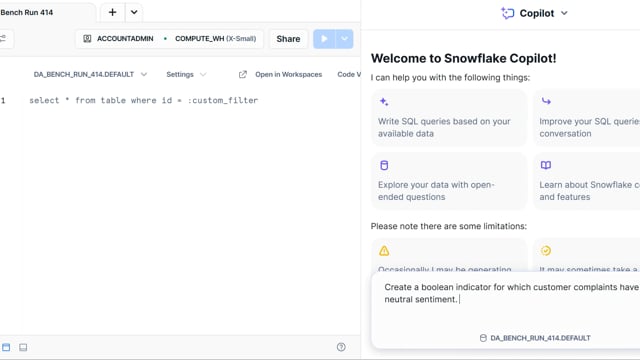The height and width of the screenshot is (360, 640).
Task: Run the query with the play button
Action: (324, 39)
